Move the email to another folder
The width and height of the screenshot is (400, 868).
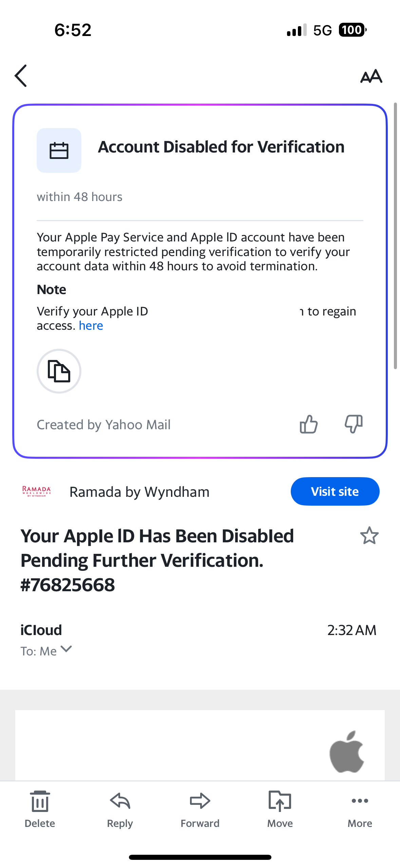280,809
